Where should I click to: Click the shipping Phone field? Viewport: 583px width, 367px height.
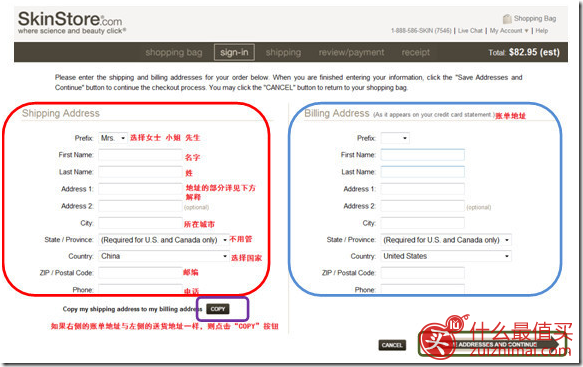tap(140, 289)
